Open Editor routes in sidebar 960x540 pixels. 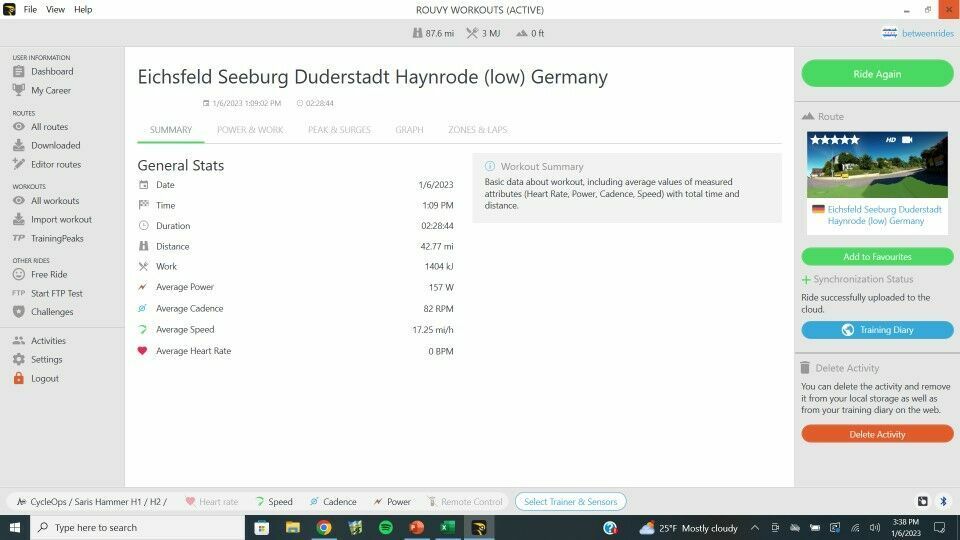coord(55,165)
